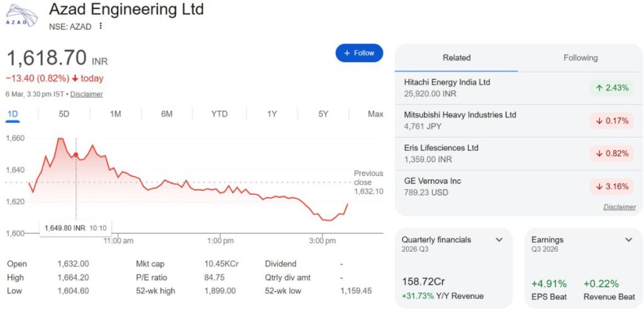Click the +31.73% Y/Y Revenue text
The image size is (644, 317).
tap(442, 296)
